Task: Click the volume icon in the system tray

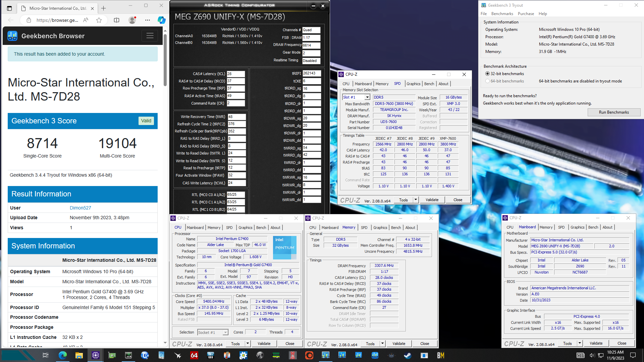Action: [592, 355]
